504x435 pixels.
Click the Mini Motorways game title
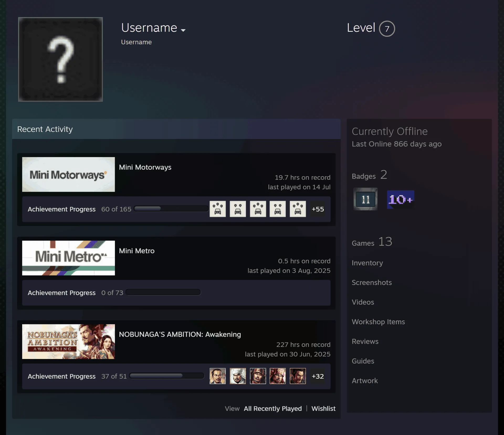tap(145, 167)
